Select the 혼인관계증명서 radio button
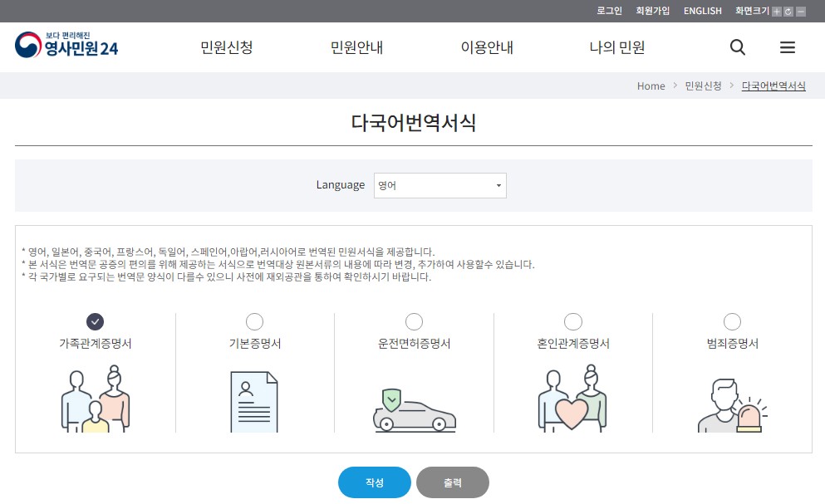 coord(573,321)
